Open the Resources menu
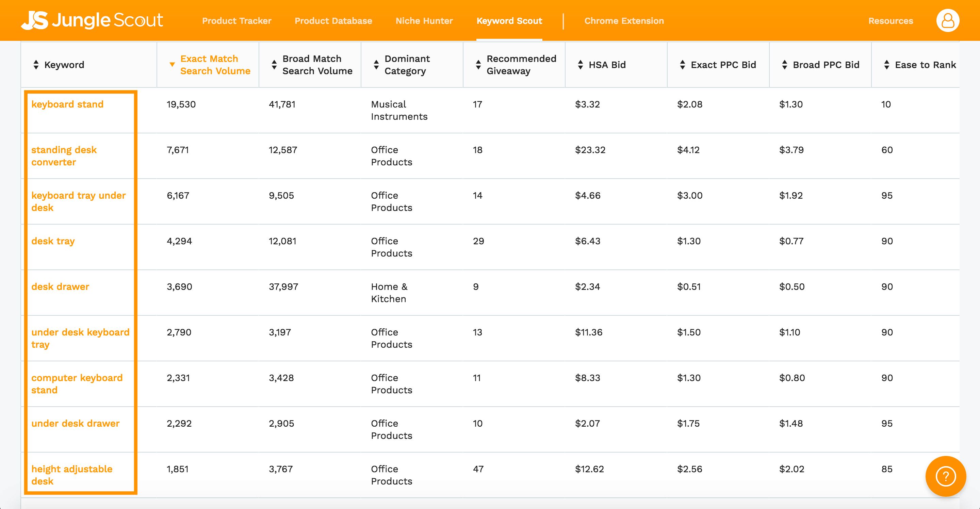The image size is (980, 509). click(x=890, y=21)
